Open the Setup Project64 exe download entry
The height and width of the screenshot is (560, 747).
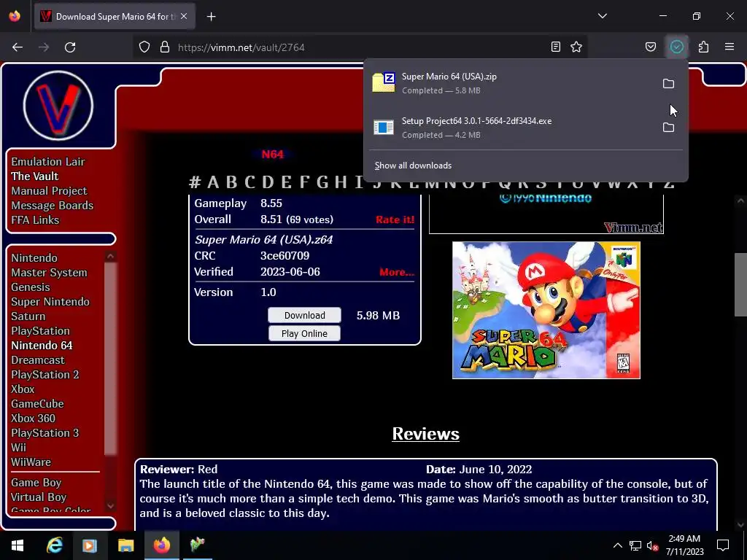512,128
